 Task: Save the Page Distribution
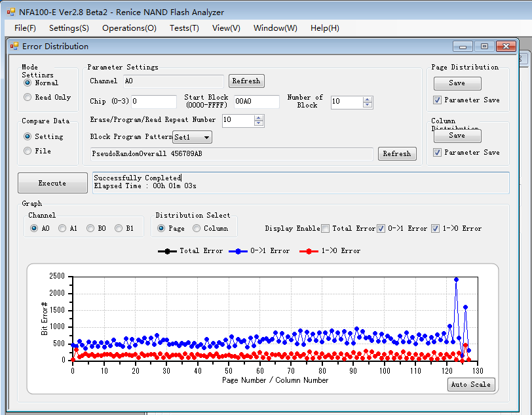tap(457, 83)
